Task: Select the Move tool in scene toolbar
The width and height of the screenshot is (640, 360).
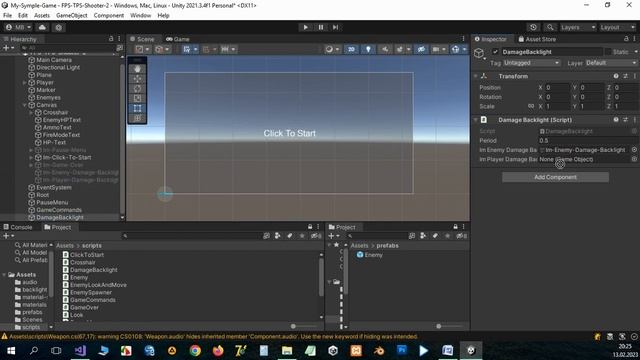Action: coord(138,79)
